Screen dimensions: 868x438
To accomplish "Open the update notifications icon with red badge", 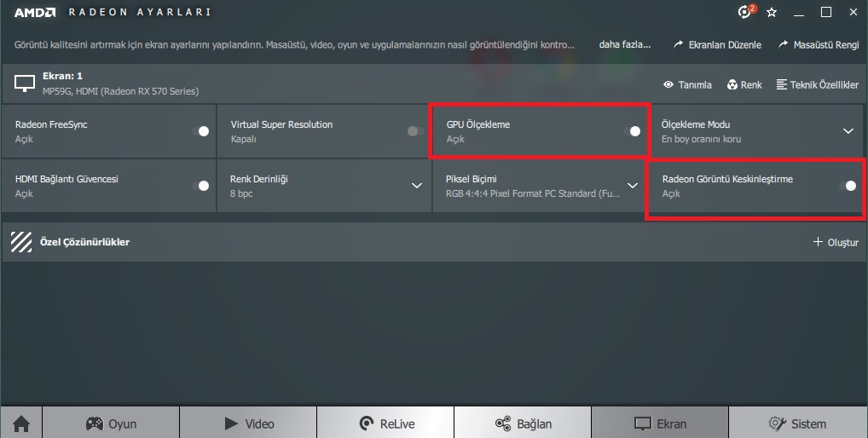I will pyautogui.click(x=746, y=11).
